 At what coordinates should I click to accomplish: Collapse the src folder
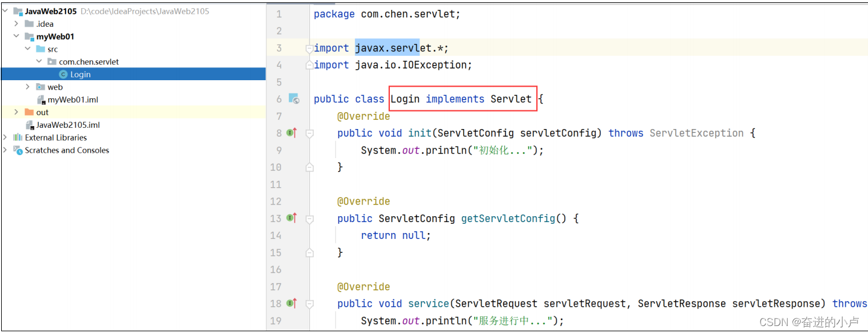tap(28, 49)
